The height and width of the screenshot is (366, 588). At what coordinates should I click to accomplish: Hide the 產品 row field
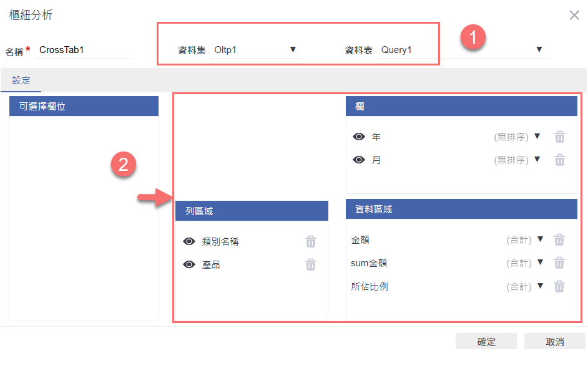[x=189, y=265]
